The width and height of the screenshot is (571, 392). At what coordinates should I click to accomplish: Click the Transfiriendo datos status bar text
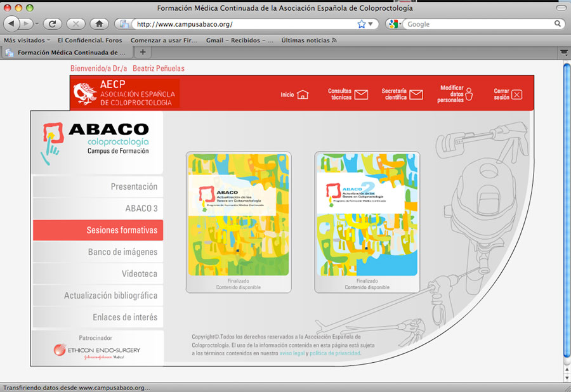pyautogui.click(x=77, y=388)
